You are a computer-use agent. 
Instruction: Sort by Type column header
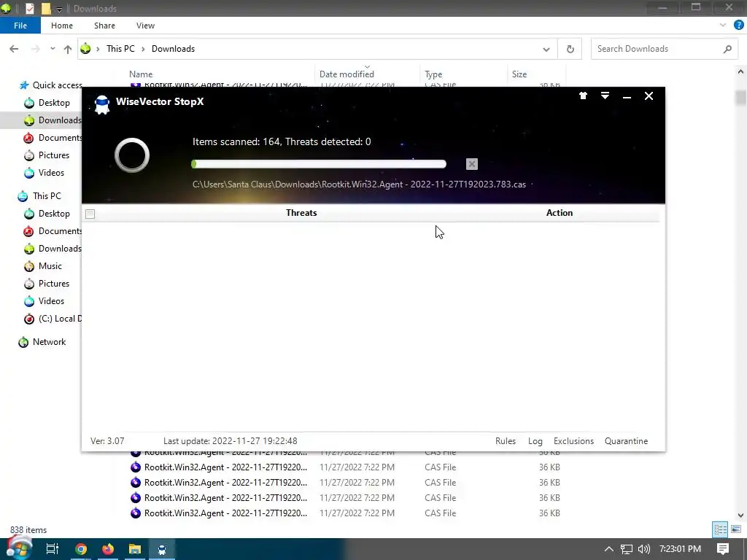[x=433, y=74]
